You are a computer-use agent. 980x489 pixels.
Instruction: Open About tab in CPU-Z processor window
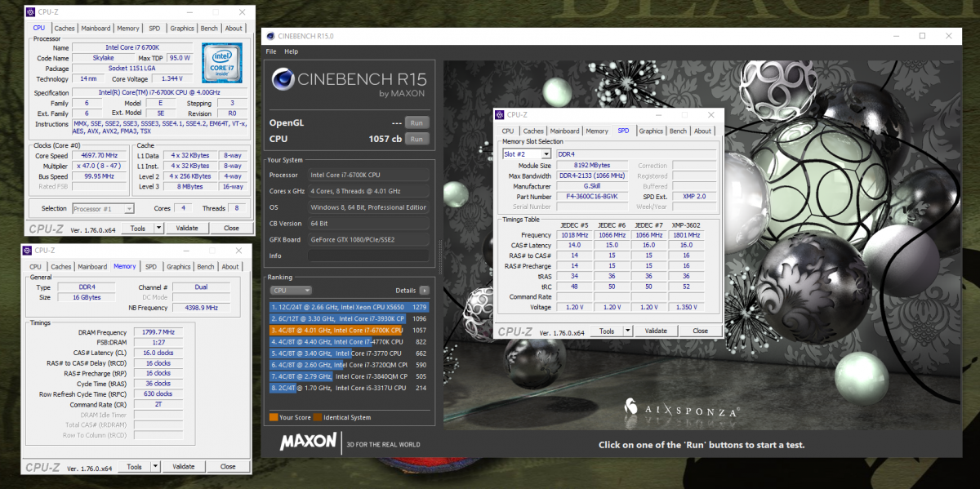[x=234, y=29]
